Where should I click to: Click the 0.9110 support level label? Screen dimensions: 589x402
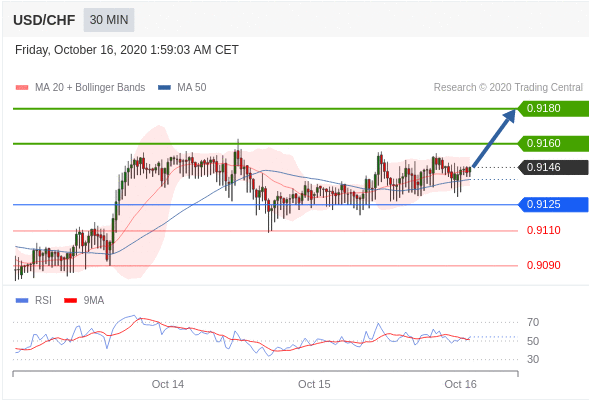pos(544,230)
